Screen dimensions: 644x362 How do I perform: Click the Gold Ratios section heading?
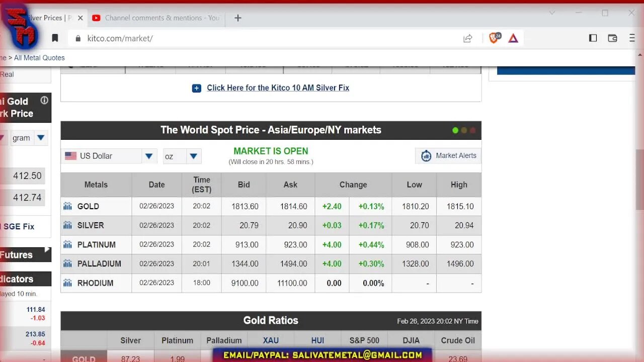click(x=271, y=321)
